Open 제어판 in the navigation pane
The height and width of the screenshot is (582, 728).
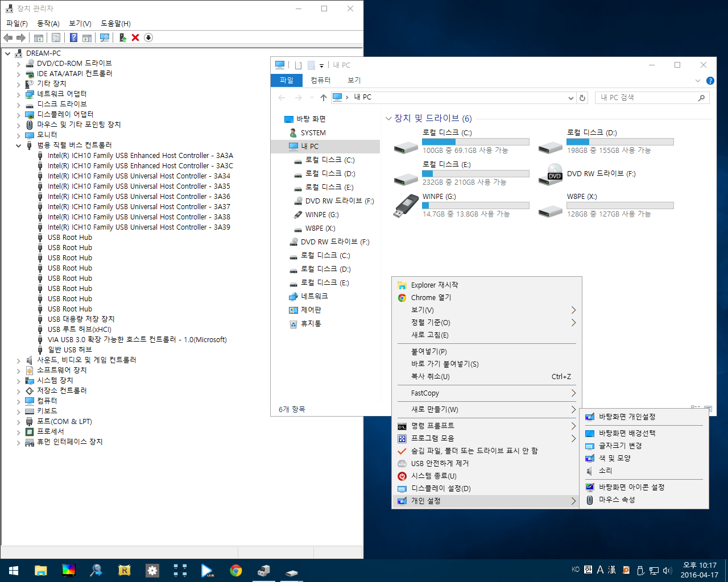311,310
